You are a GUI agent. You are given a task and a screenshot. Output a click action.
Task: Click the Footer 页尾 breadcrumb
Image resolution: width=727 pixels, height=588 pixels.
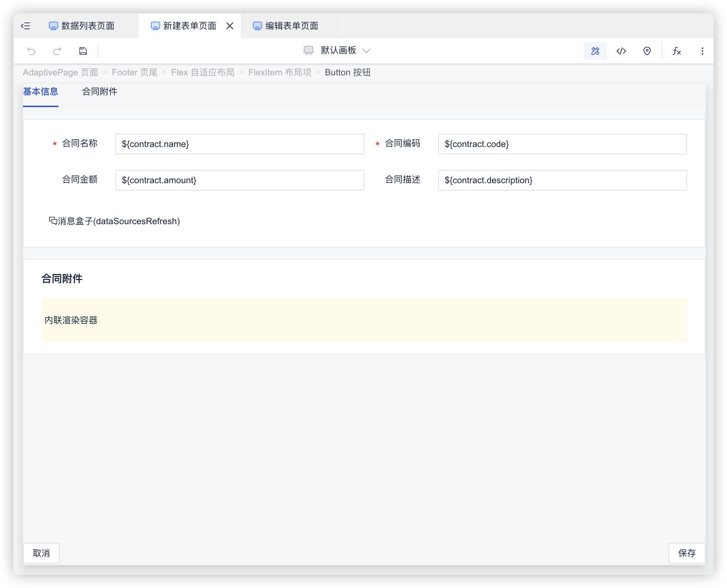click(x=134, y=72)
